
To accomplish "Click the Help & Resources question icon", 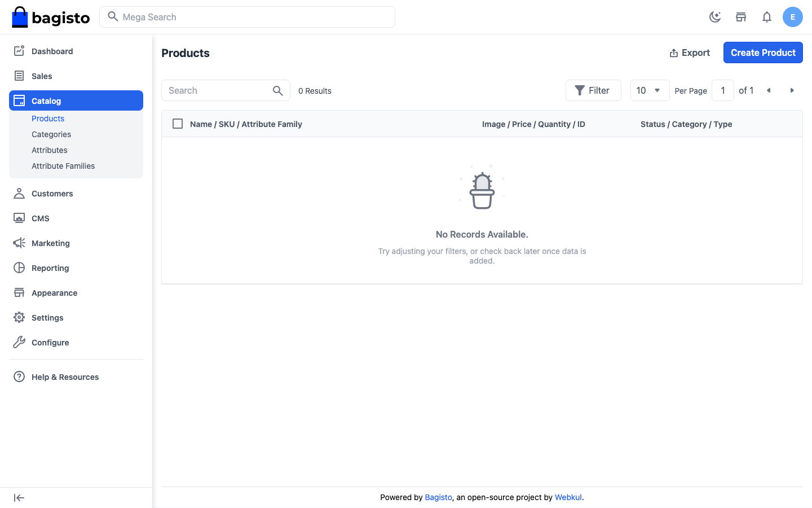I will point(19,376).
